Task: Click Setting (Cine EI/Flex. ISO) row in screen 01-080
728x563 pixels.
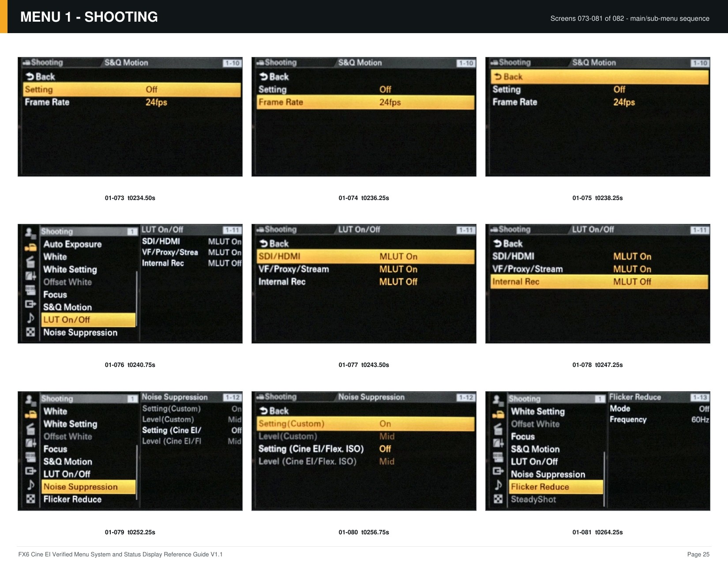Action: (x=366, y=449)
